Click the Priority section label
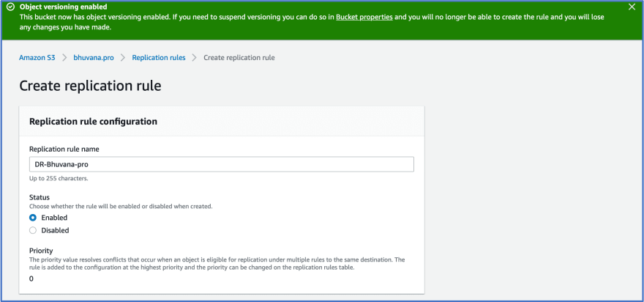 [x=41, y=251]
